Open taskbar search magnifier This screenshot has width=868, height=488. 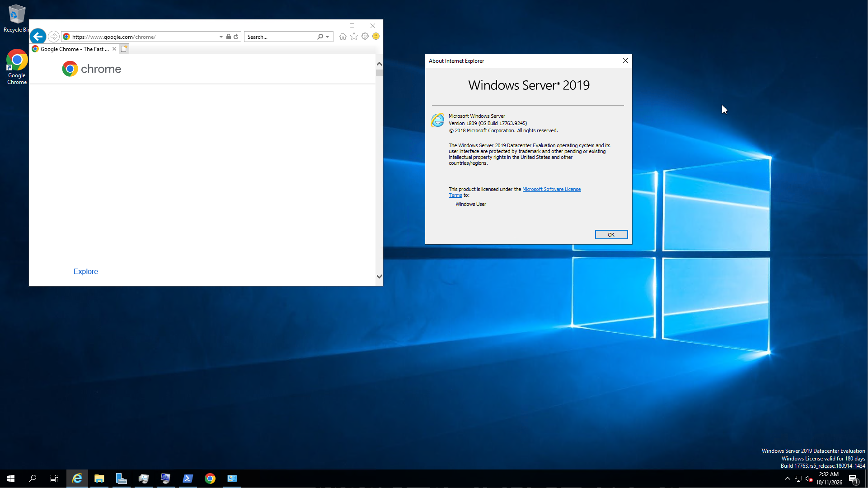pos(33,479)
